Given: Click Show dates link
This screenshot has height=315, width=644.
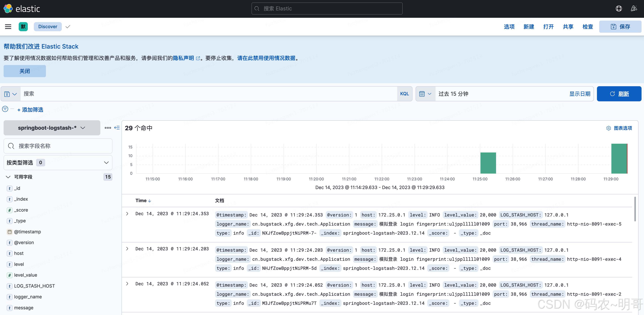Looking at the screenshot, I should [x=580, y=94].
